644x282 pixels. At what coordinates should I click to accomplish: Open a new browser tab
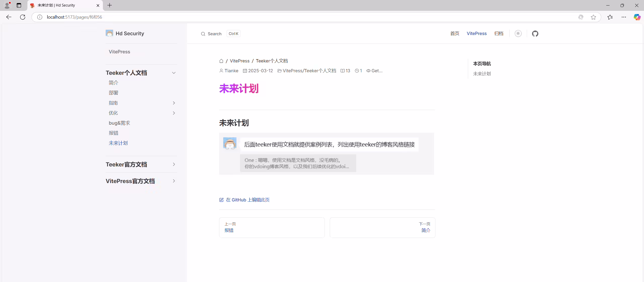click(x=110, y=5)
